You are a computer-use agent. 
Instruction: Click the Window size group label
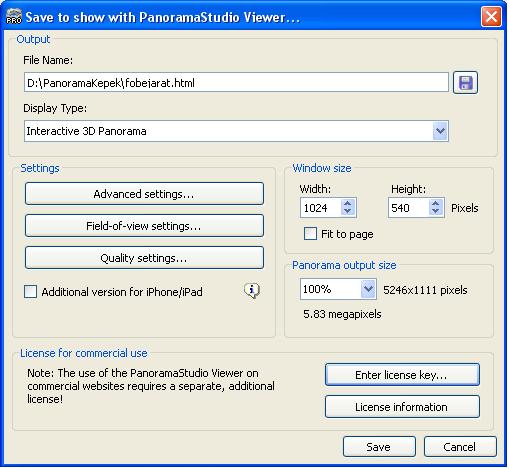322,168
